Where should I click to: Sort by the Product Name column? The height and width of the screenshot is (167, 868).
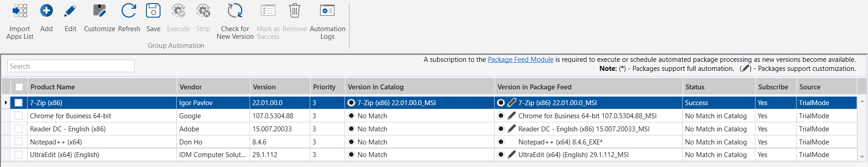coord(52,87)
